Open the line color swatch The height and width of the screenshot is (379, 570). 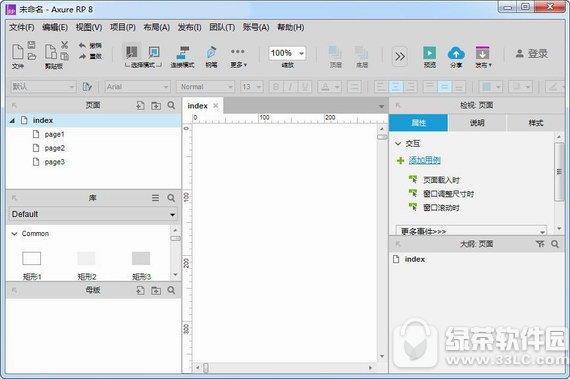tap(555, 87)
